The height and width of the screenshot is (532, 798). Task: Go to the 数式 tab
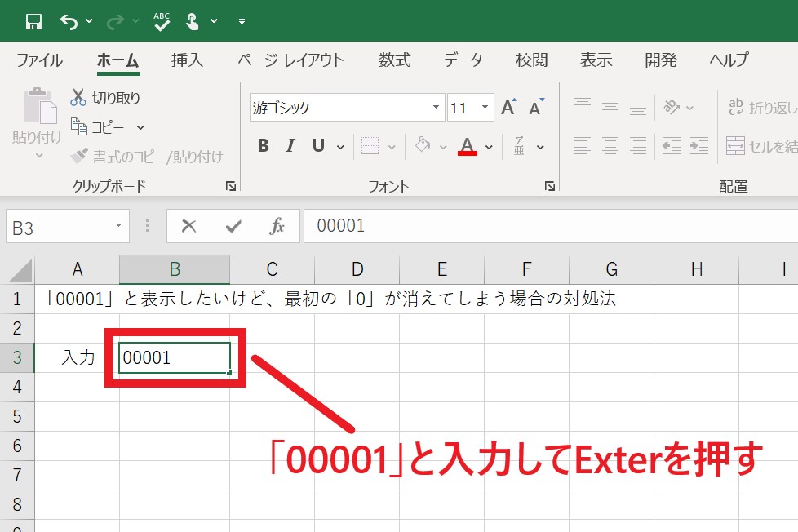(394, 60)
